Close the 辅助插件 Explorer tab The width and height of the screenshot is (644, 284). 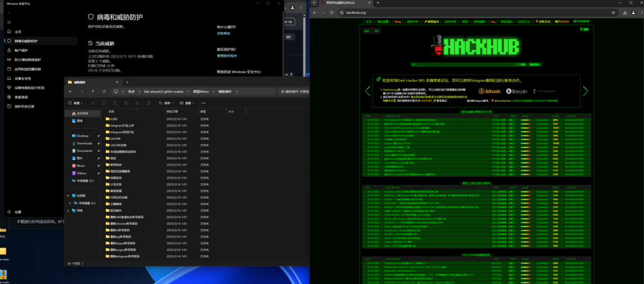(118, 82)
